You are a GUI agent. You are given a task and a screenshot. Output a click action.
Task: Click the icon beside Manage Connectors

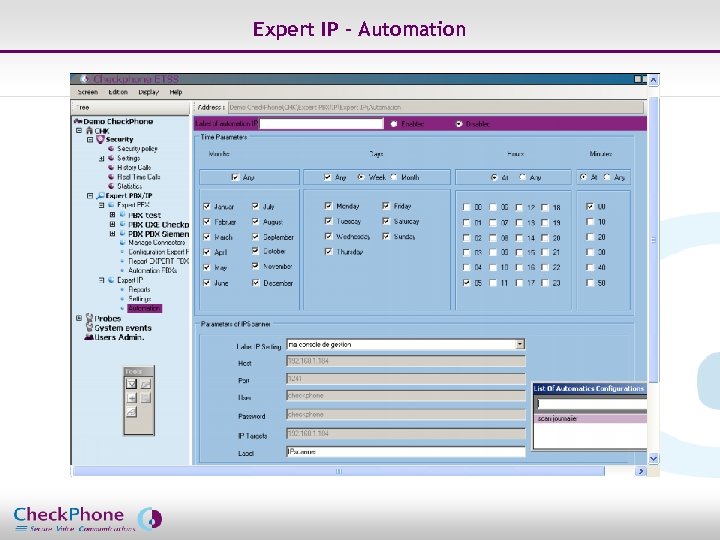(x=123, y=242)
